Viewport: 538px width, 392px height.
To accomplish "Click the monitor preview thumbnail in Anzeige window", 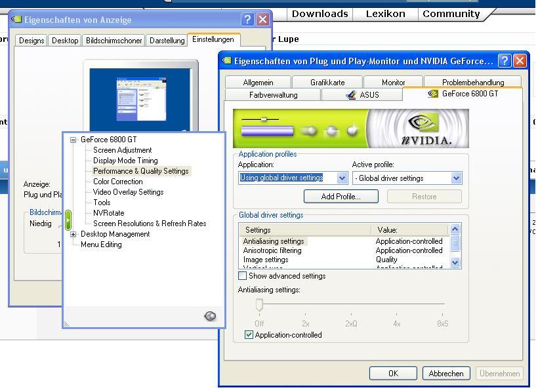I will (140, 98).
